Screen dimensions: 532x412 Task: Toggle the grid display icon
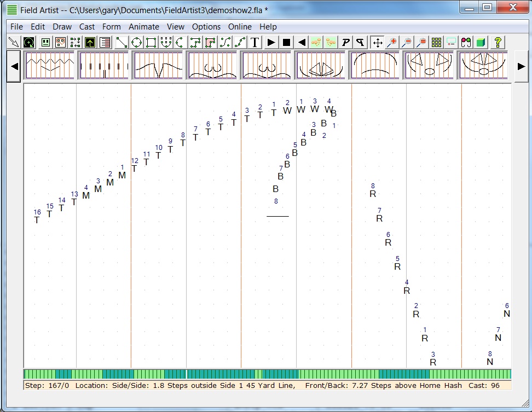pos(436,42)
